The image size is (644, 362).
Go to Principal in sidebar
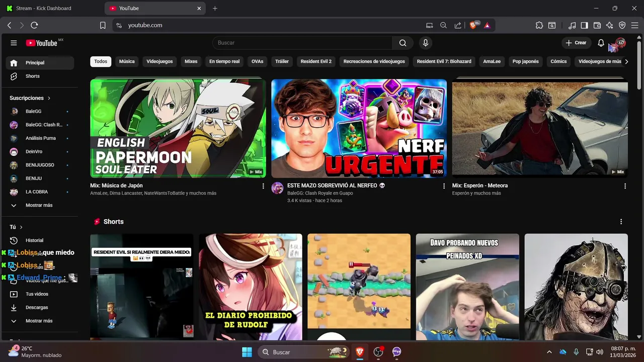(40, 63)
